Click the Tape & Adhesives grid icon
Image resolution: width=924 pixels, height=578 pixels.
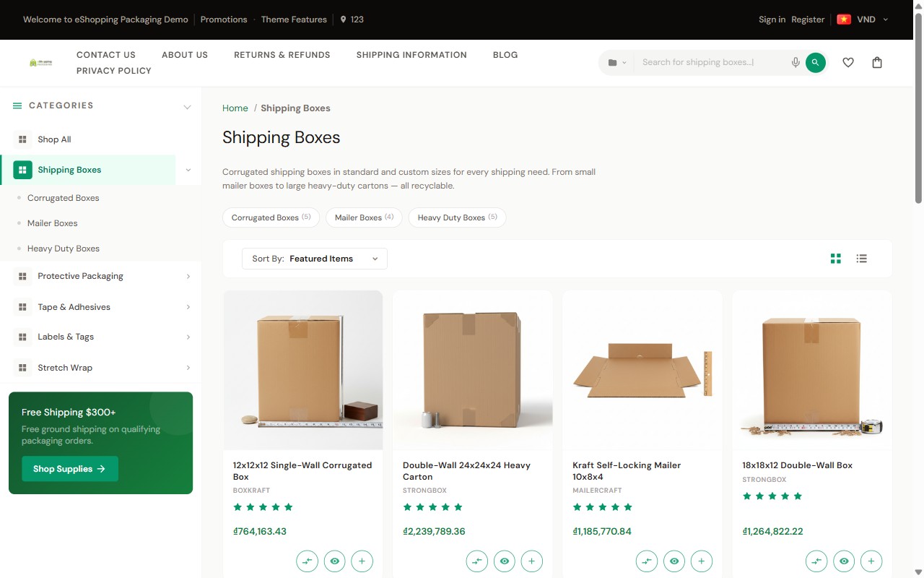22,307
